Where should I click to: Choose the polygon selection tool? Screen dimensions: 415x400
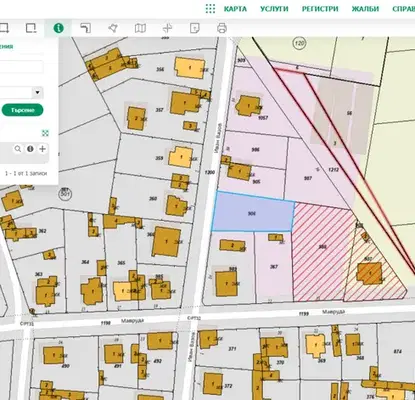[x=113, y=28]
